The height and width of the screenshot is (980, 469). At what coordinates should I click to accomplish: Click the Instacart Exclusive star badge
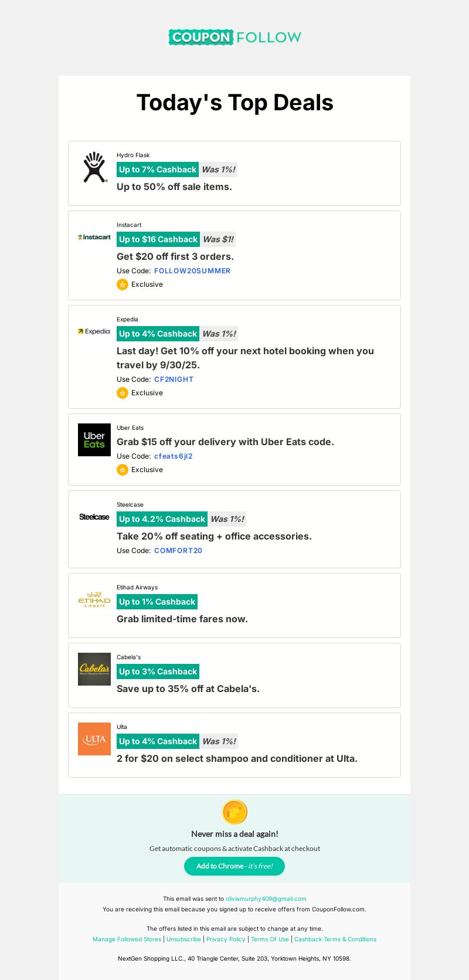(x=123, y=284)
